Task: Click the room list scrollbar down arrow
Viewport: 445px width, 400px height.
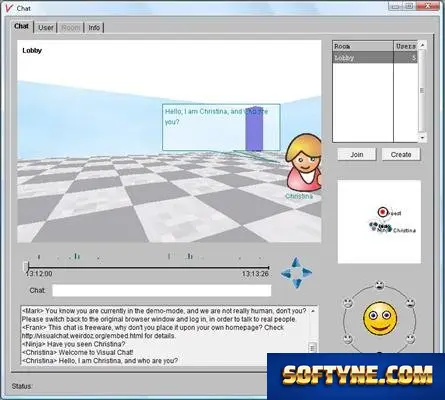Action: pos(422,137)
